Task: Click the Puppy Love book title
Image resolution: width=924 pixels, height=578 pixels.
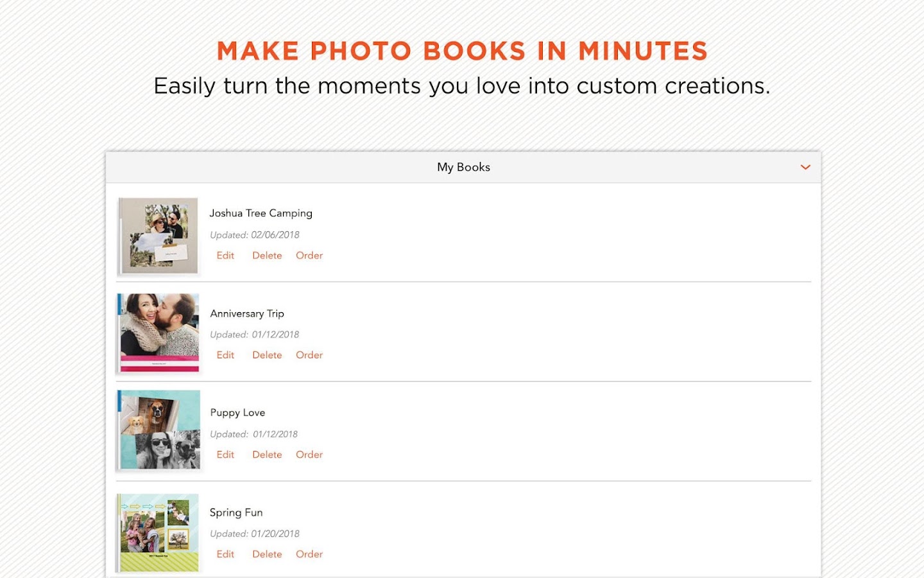Action: (237, 413)
